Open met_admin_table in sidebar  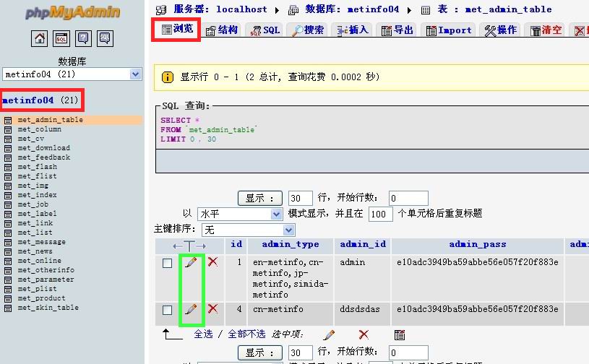(x=51, y=120)
